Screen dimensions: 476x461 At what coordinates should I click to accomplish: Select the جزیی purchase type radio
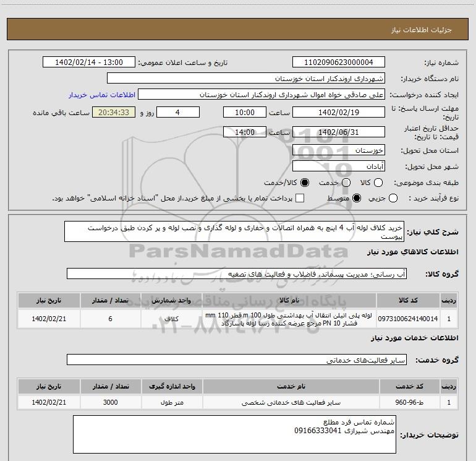click(393, 198)
